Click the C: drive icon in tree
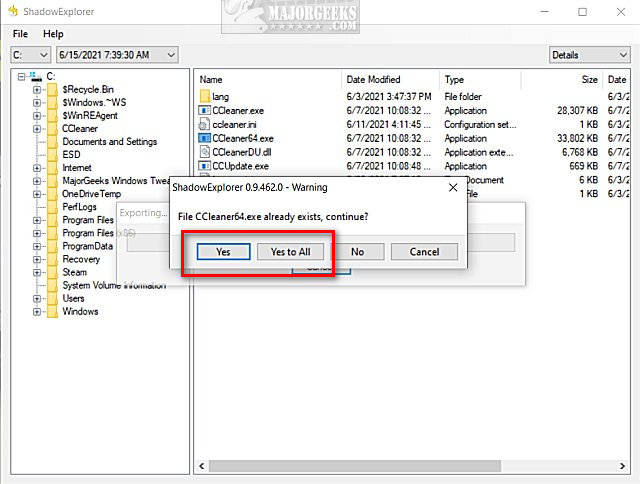640x484 pixels. 36,76
